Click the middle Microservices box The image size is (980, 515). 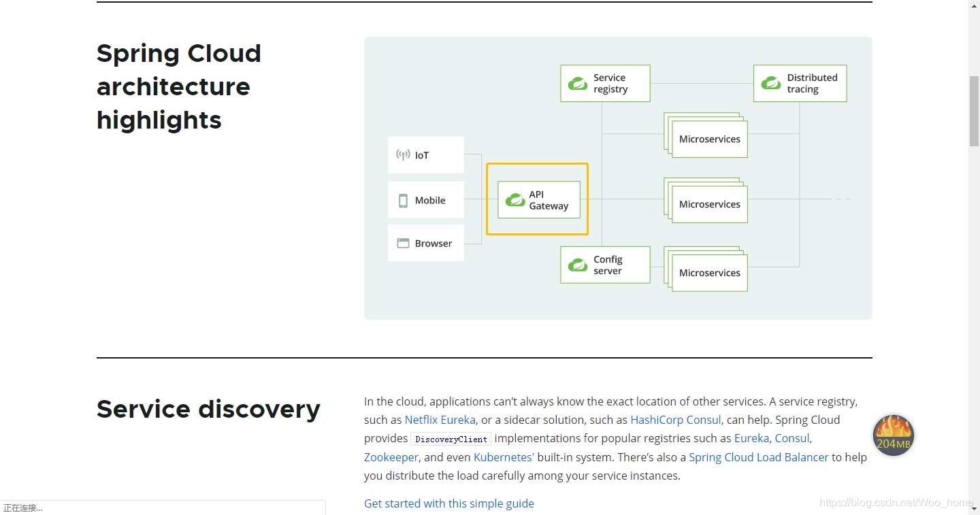(710, 204)
